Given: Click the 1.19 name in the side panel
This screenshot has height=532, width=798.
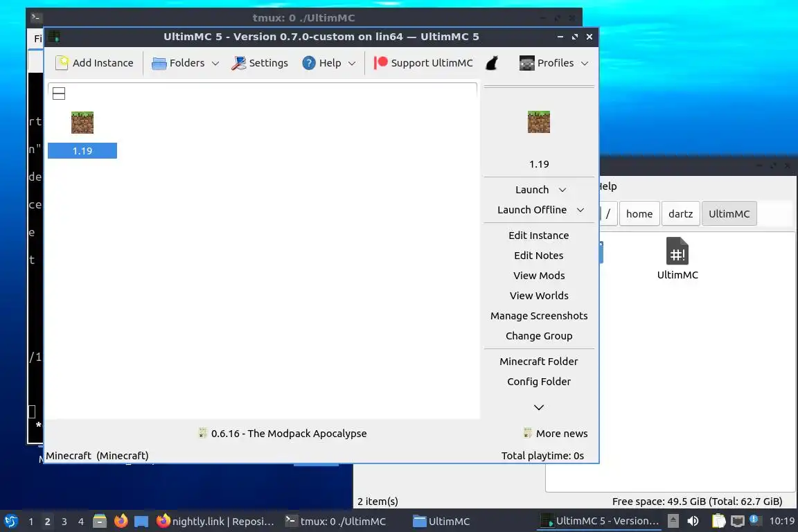Looking at the screenshot, I should [539, 164].
